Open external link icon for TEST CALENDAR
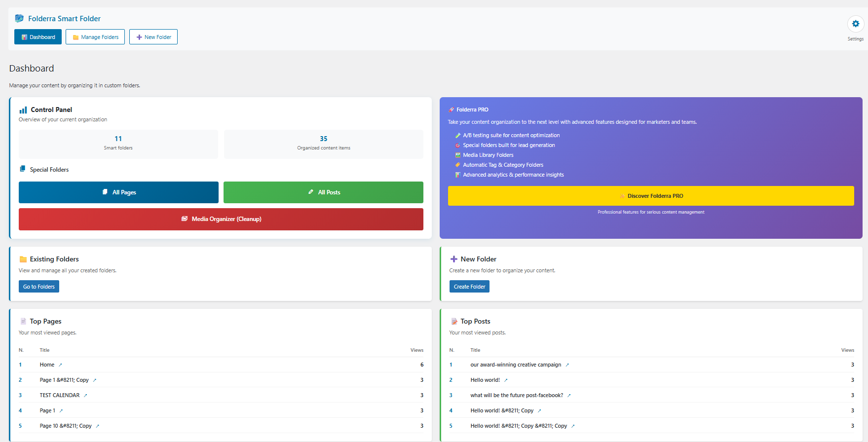Screen dimensions: 868x442 pyautogui.click(x=85, y=396)
